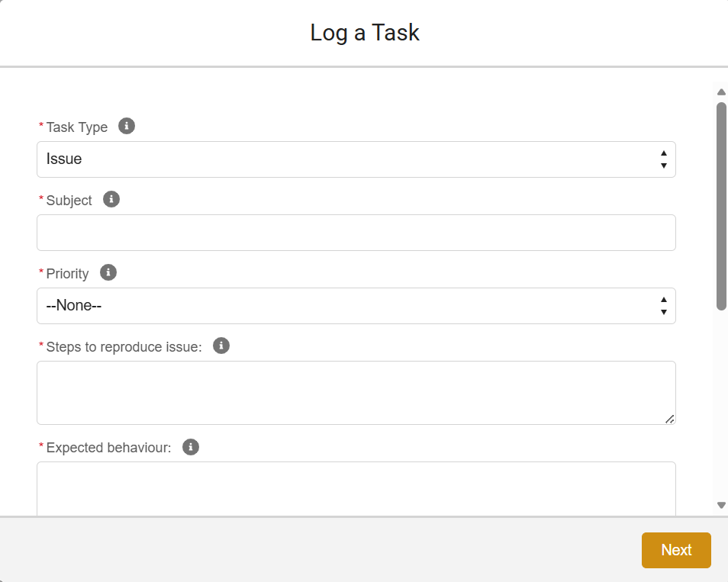Click inside the Expected behaviour textarea
The height and width of the screenshot is (582, 728).
(356, 488)
